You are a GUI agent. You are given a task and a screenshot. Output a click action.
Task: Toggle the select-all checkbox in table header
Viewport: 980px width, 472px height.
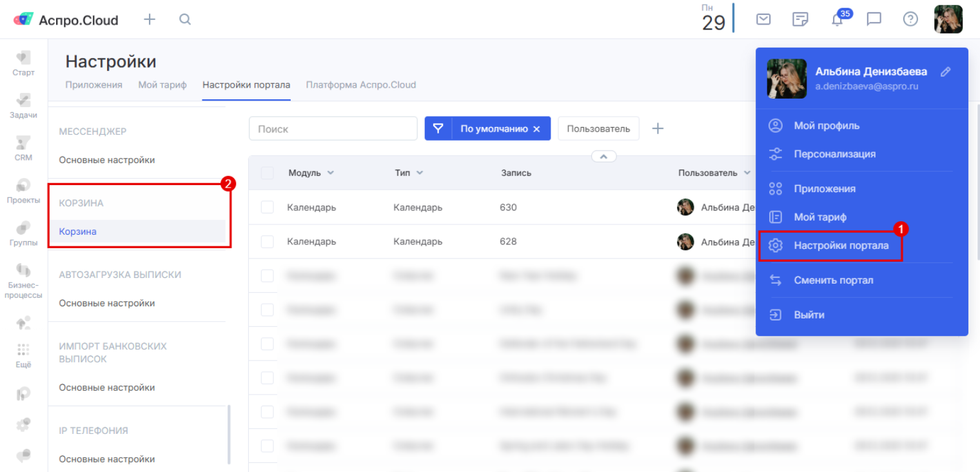click(x=267, y=173)
